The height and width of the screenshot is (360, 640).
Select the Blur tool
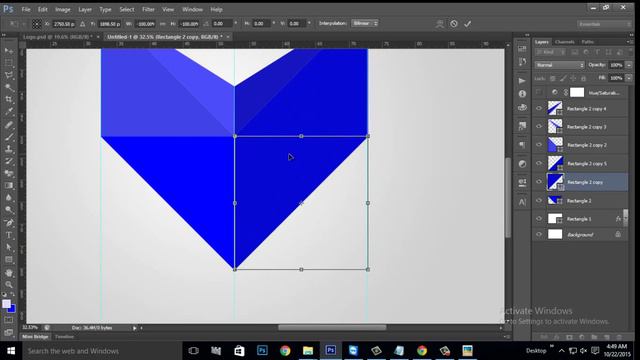click(x=9, y=198)
